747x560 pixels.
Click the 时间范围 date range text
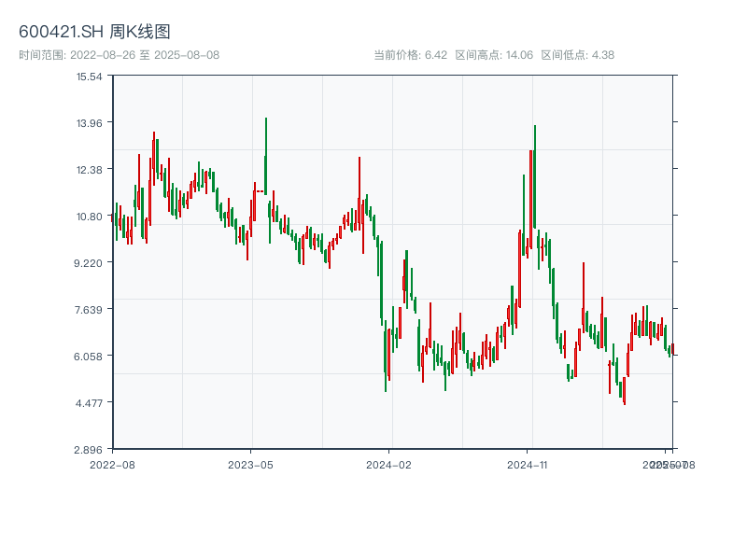tap(119, 55)
